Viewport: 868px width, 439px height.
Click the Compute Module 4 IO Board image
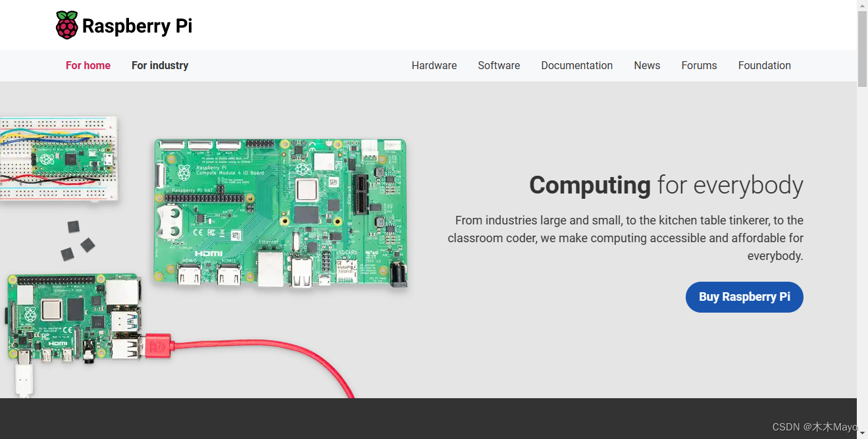coord(280,213)
